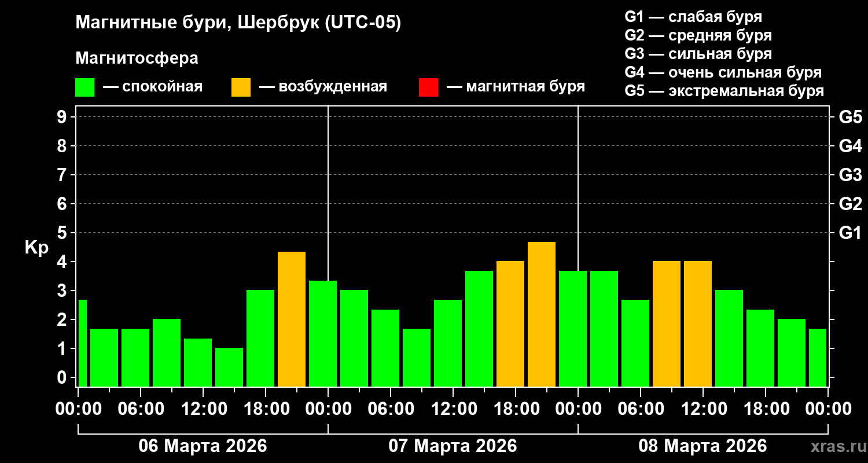Click the Kp axis value 3

point(63,291)
